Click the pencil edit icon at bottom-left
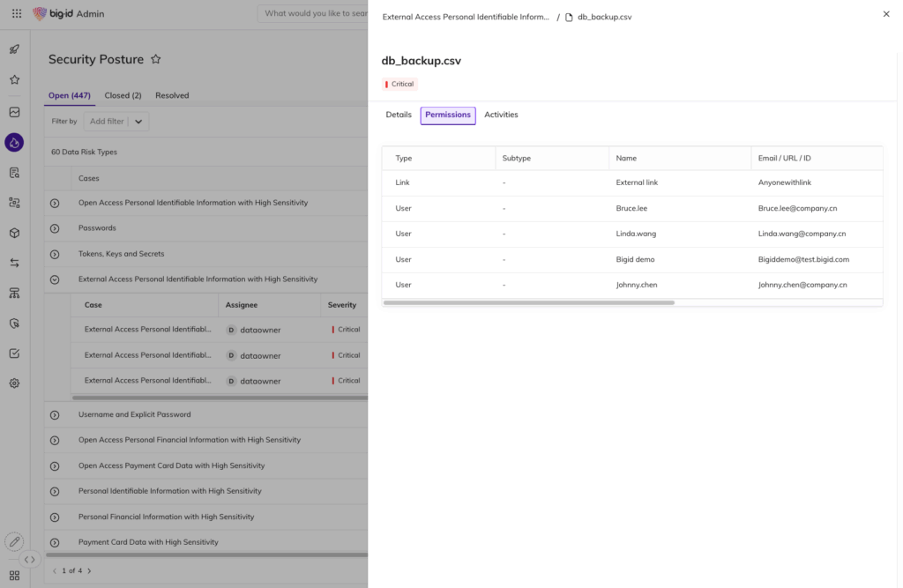903x588 pixels. pos(14,541)
